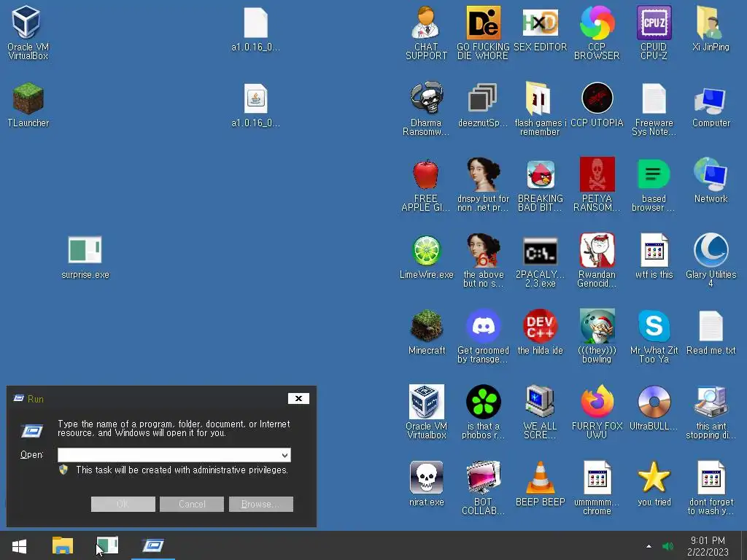Open File Explorer from the taskbar
Screen dimensions: 747x560
coord(63,545)
